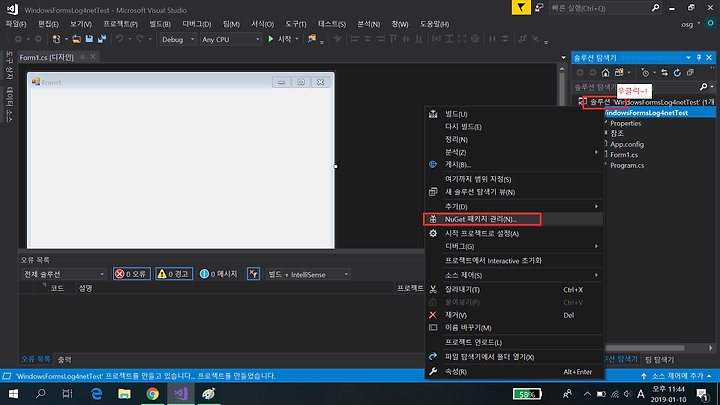Select App.config in Solution Explorer
Image resolution: width=720 pixels, height=405 pixels.
point(627,144)
